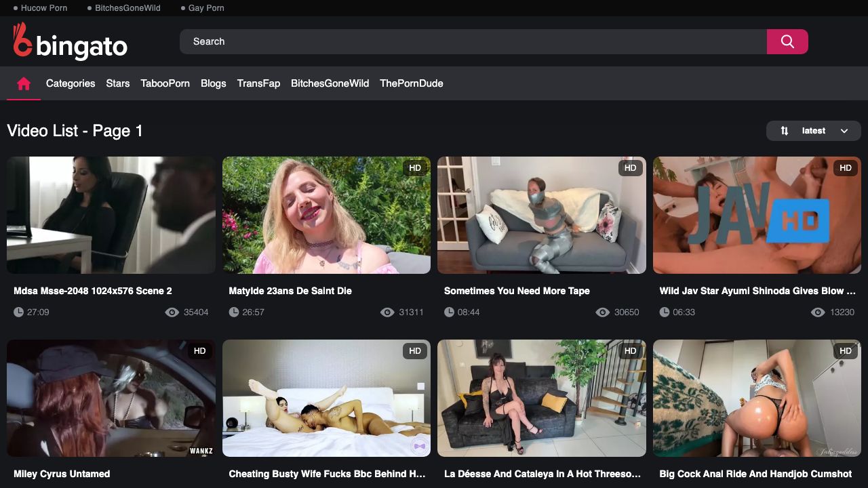
Task: Select Stars in the navigation bar
Action: [118, 83]
